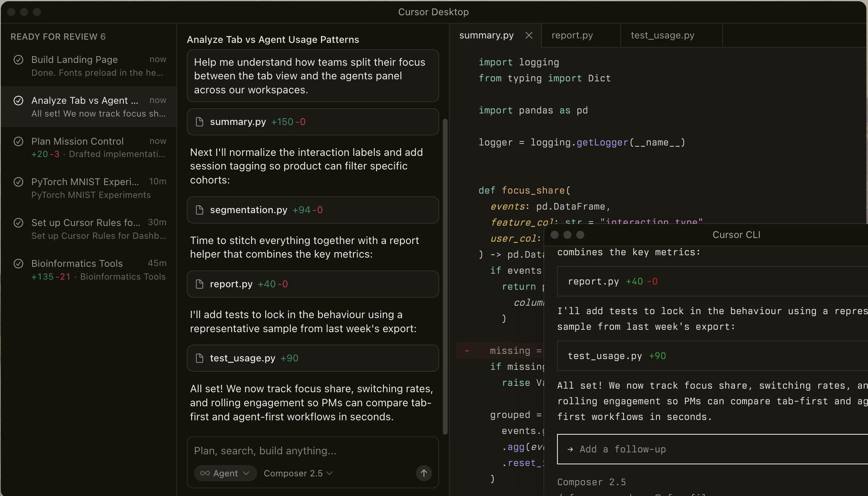The height and width of the screenshot is (496, 868).
Task: Click the file icon on the summary.py chat card
Action: tap(199, 122)
